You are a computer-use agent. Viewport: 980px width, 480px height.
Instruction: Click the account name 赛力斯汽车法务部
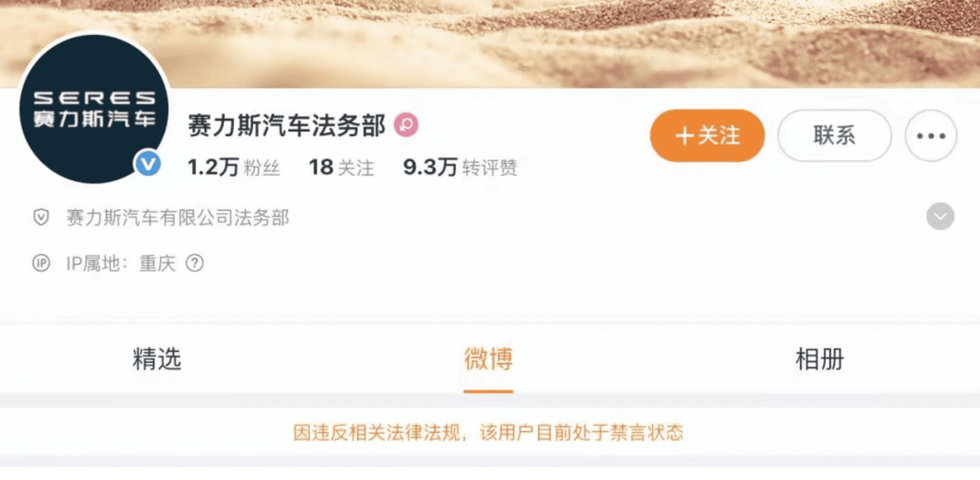tap(287, 126)
